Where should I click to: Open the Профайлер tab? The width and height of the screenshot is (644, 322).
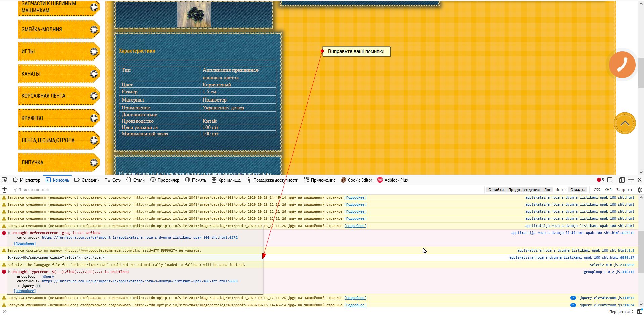pyautogui.click(x=165, y=180)
